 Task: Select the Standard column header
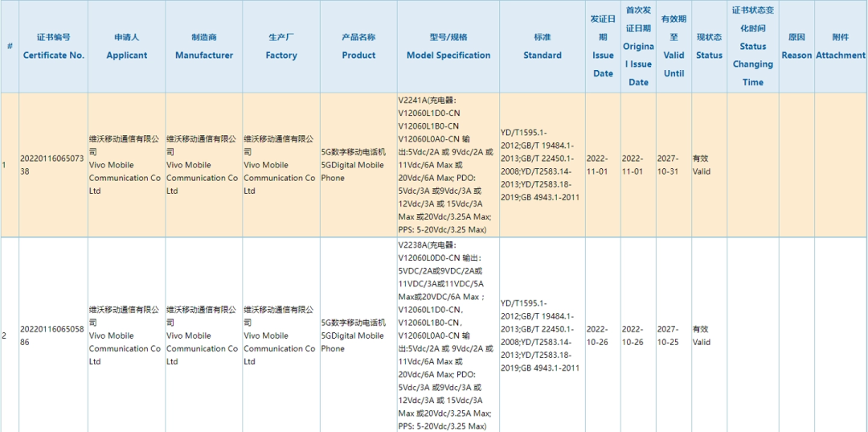(x=542, y=47)
